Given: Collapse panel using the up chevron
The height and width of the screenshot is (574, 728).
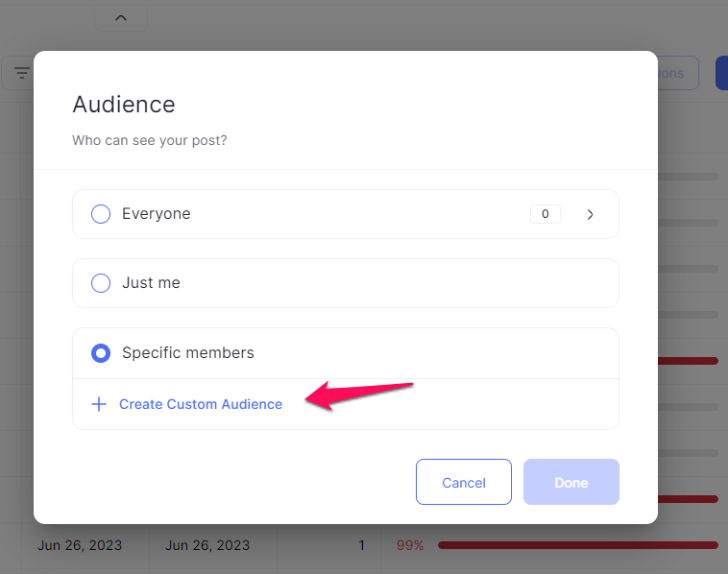Looking at the screenshot, I should [121, 18].
